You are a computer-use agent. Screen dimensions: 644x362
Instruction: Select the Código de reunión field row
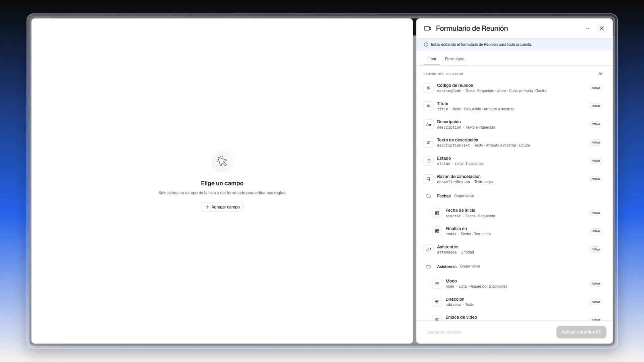pyautogui.click(x=513, y=88)
